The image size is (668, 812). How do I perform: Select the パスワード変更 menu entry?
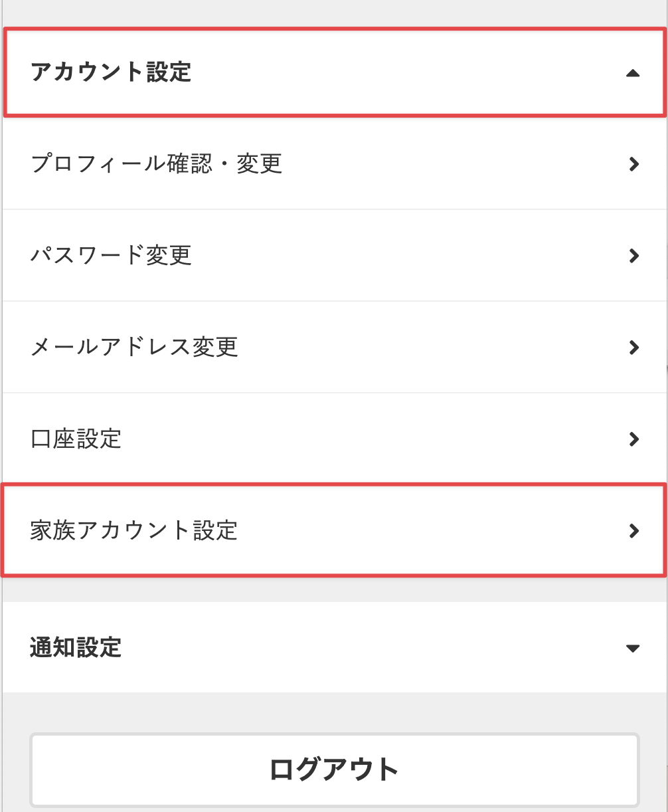tap(111, 255)
